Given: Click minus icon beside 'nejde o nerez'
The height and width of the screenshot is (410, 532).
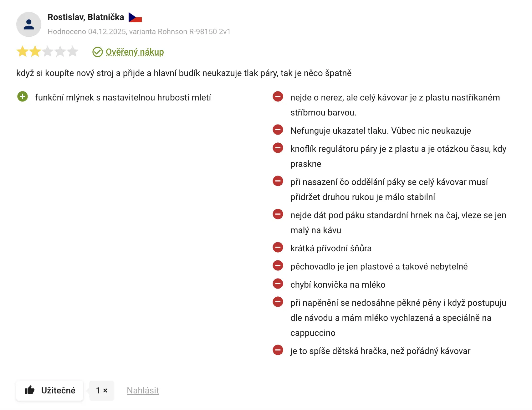Looking at the screenshot, I should coord(278,97).
